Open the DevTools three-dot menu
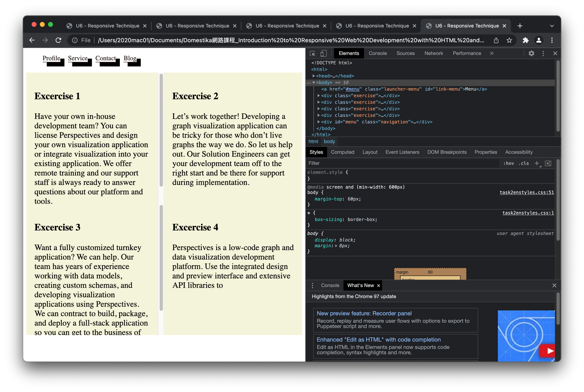 pos(543,53)
